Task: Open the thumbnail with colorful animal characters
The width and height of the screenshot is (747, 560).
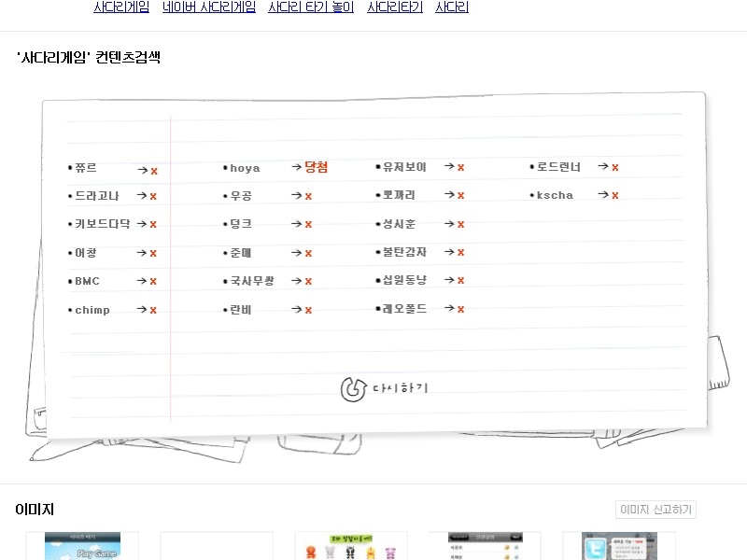Action: click(351, 547)
